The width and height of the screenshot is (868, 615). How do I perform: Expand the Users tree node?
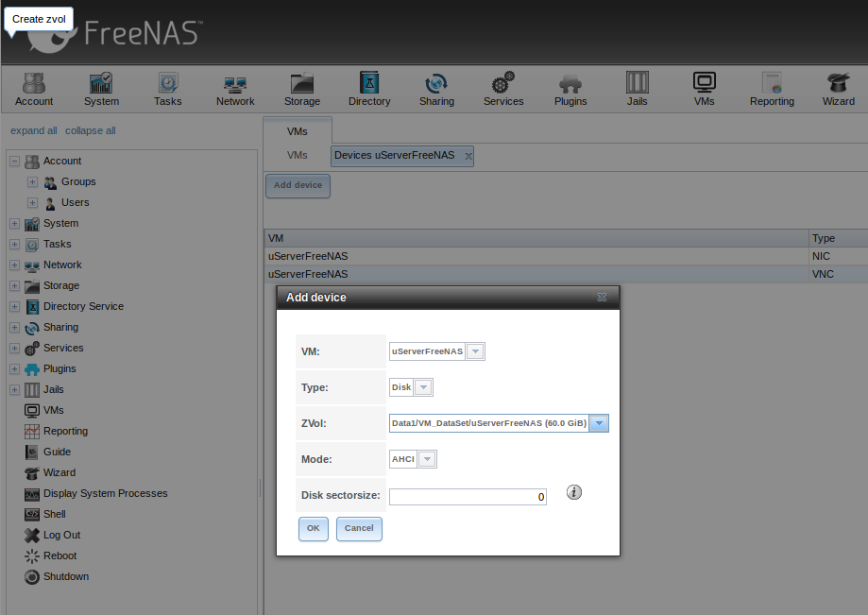coord(33,202)
